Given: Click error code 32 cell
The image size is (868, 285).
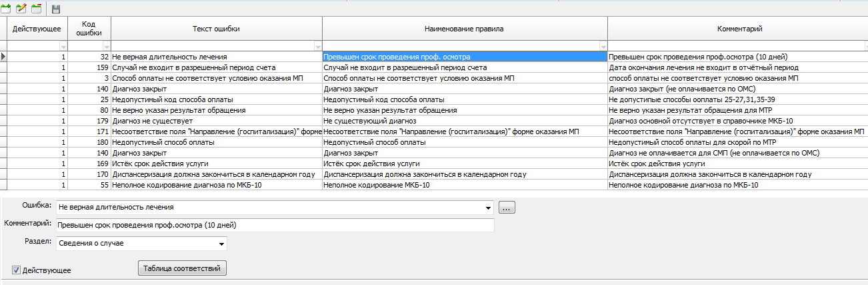Looking at the screenshot, I should [89, 57].
